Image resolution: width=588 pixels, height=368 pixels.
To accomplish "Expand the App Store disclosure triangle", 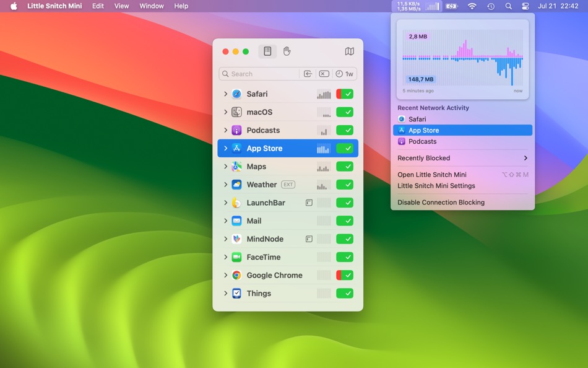I will (225, 148).
